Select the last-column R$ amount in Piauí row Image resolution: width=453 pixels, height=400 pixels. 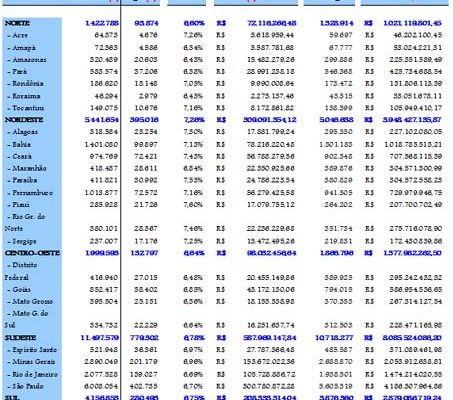point(416,204)
